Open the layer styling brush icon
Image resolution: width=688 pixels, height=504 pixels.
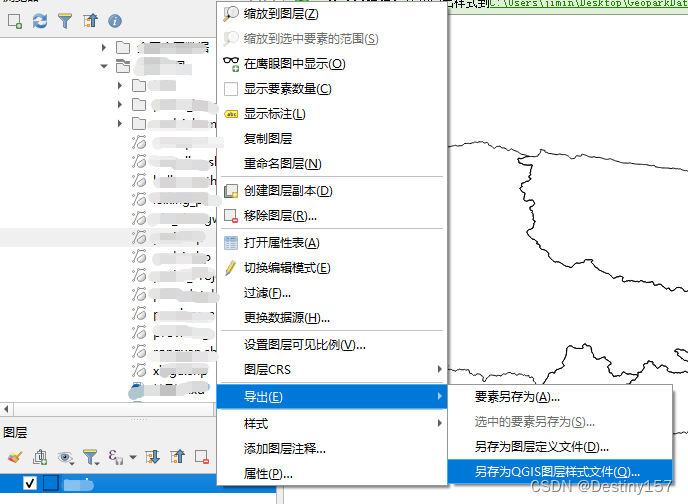click(14, 457)
